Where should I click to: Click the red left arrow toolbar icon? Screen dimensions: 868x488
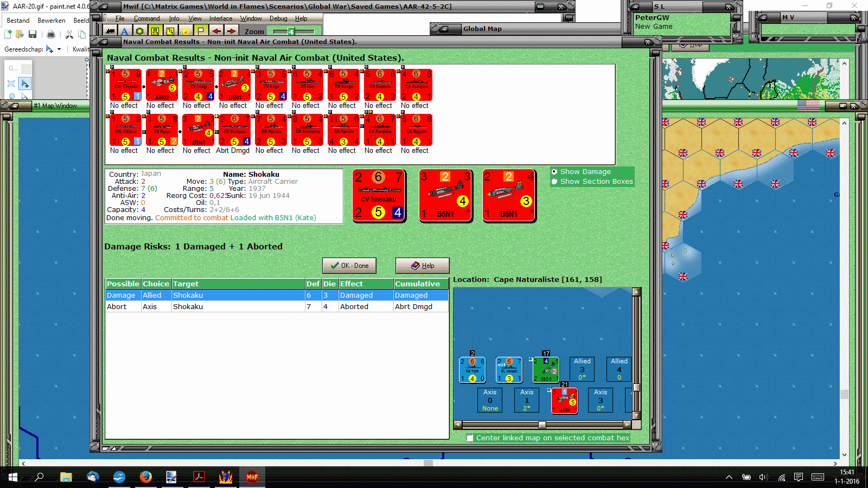tap(216, 31)
